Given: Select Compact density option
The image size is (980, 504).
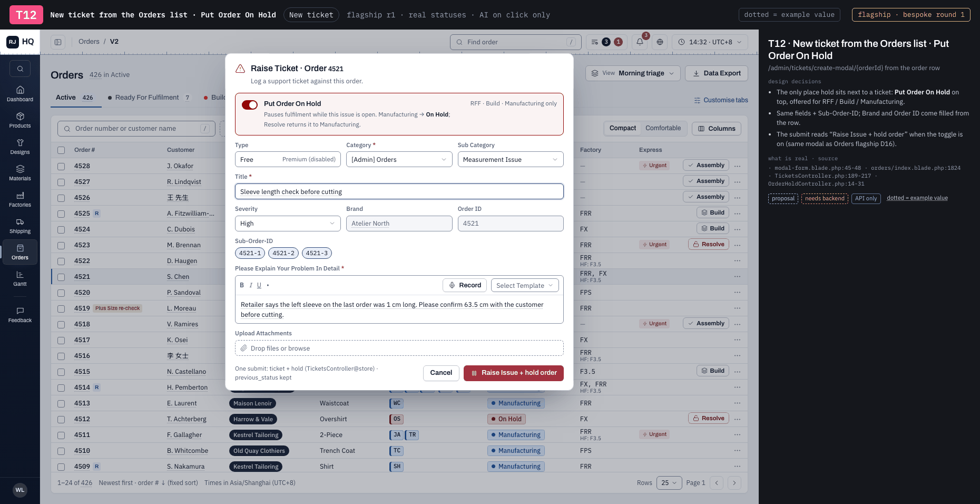Looking at the screenshot, I should (623, 128).
